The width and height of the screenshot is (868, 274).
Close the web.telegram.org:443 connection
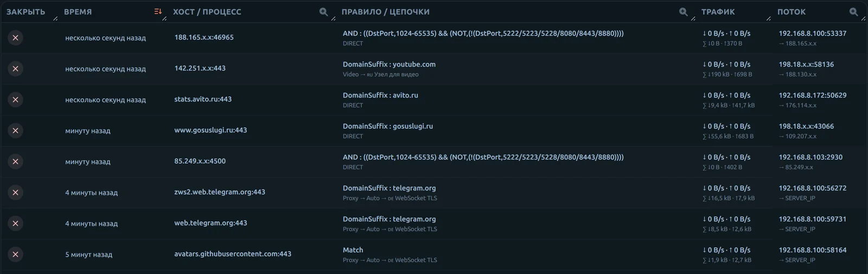[x=15, y=224]
